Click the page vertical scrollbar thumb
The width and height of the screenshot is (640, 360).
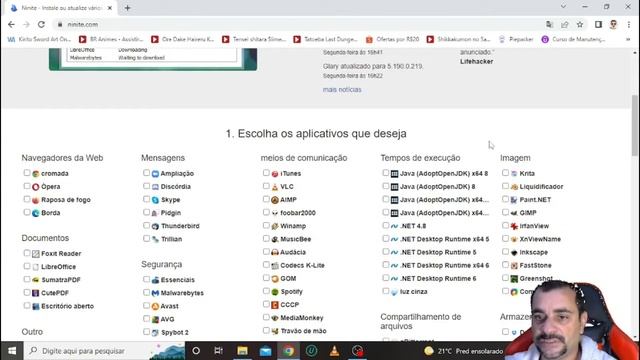(635, 125)
